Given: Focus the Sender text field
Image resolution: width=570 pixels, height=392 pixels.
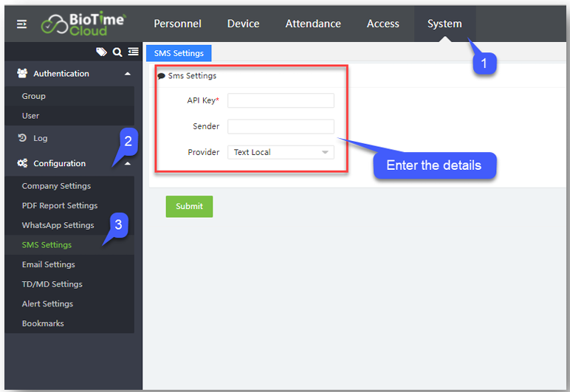Looking at the screenshot, I should tap(281, 126).
